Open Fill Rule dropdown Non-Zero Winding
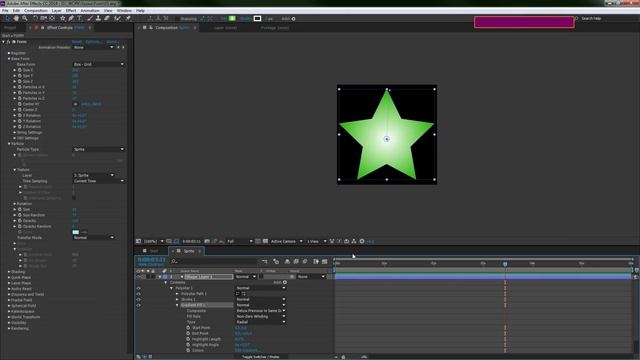640x360 pixels. (260, 316)
